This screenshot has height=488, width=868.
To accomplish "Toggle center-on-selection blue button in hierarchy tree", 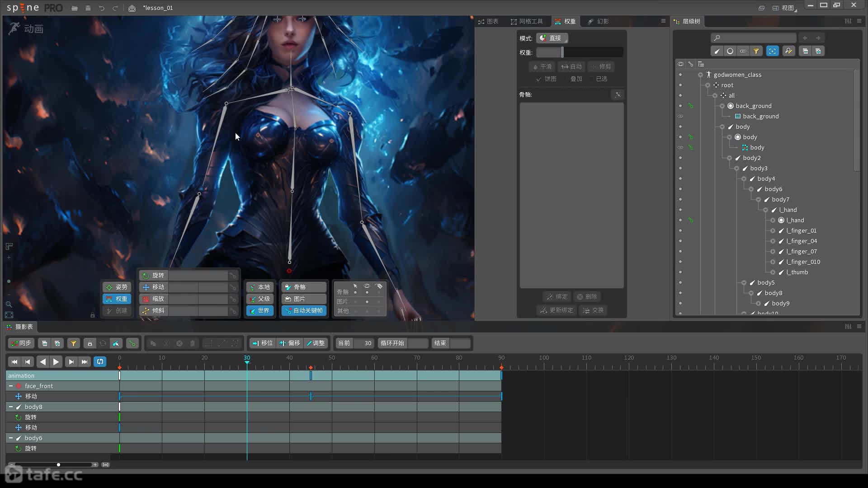I will pyautogui.click(x=772, y=51).
